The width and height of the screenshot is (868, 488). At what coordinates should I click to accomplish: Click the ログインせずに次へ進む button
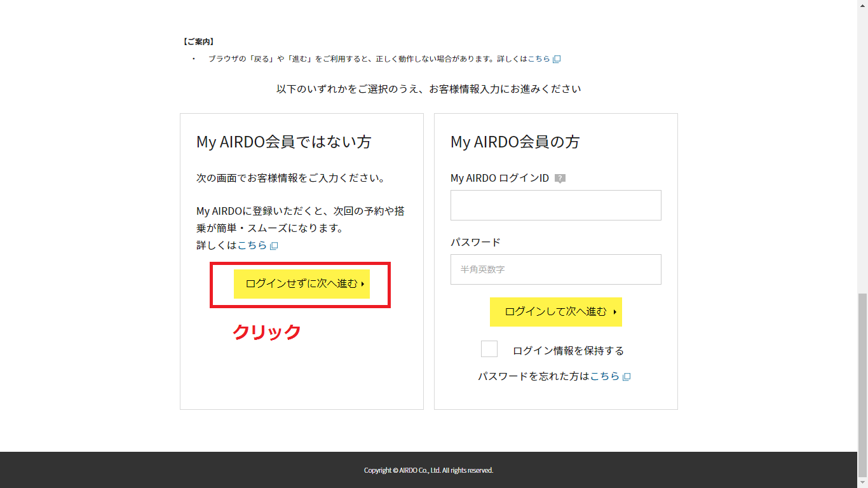pos(301,284)
